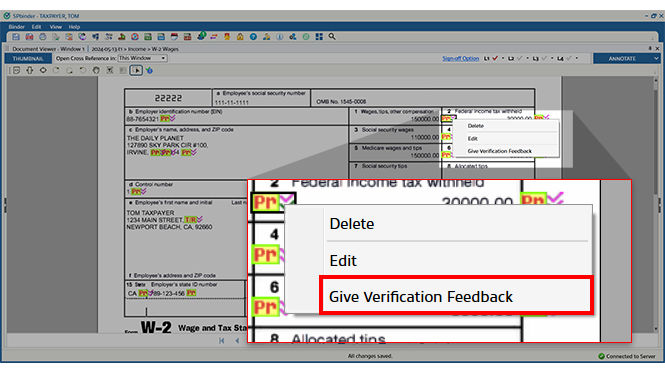The height and width of the screenshot is (383, 665).
Task: Click the fit-to-width icon in the viewer toolbar
Action: click(43, 70)
